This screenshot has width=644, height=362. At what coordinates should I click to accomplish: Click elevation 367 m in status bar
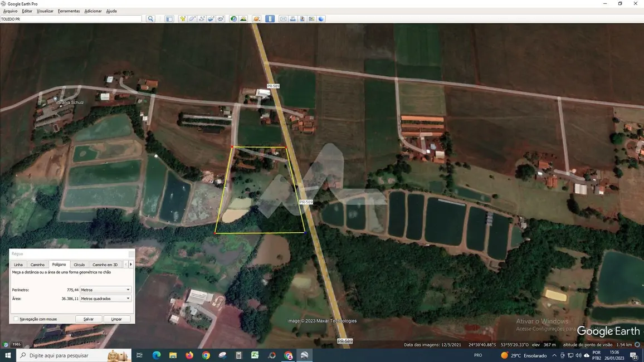(549, 345)
